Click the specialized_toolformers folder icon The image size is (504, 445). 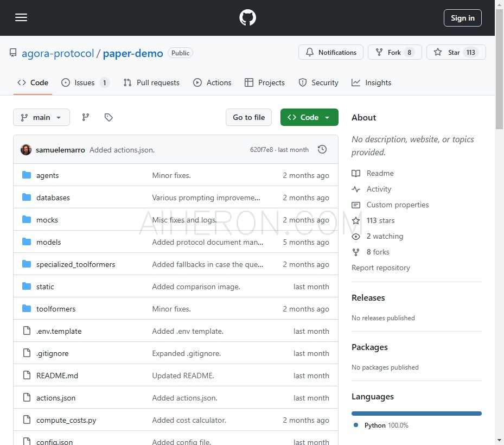coord(27,264)
